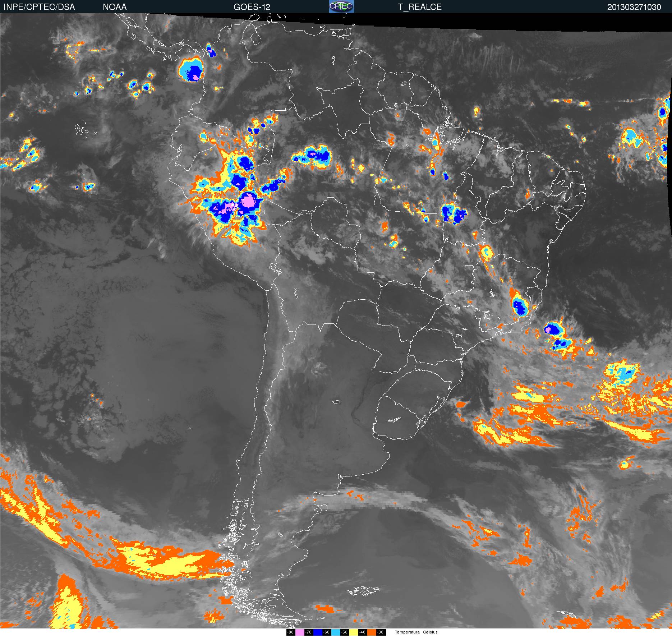Click the orange legend color swatch
672x636 pixels.
pos(372,632)
